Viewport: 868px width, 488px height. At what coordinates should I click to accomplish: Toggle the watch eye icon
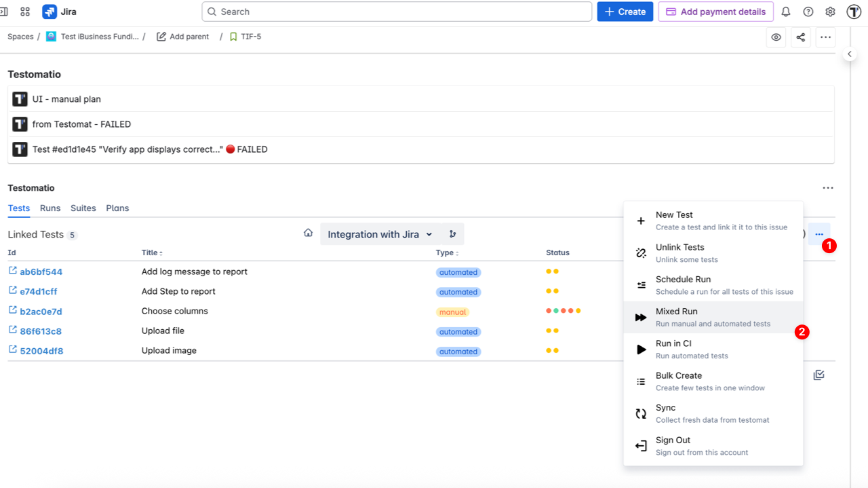776,37
